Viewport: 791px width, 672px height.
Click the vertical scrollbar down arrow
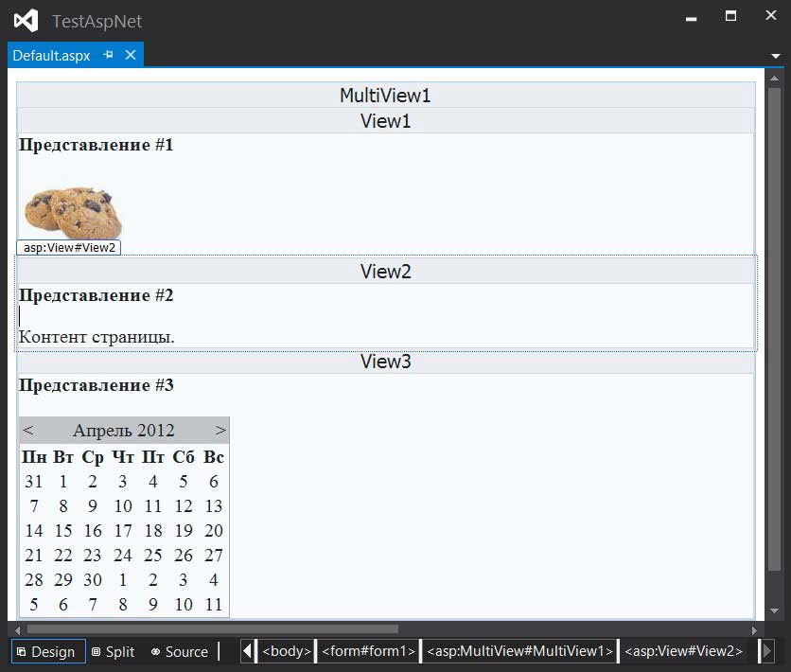[774, 611]
